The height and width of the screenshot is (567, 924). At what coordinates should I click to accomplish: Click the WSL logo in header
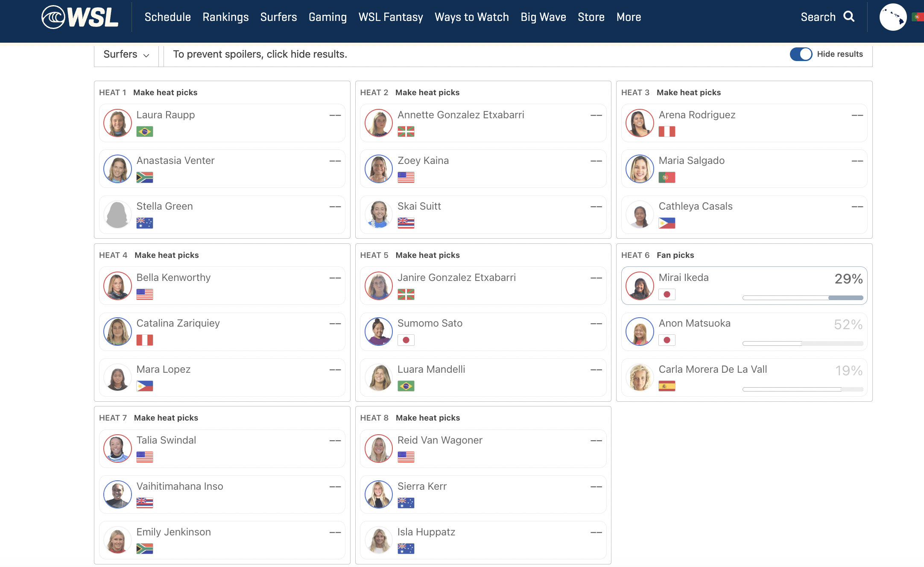[80, 17]
